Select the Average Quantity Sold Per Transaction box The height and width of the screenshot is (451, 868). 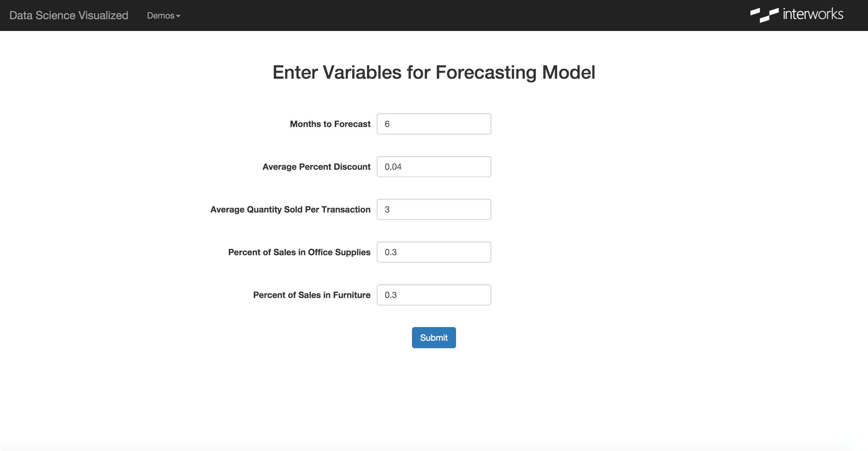(x=434, y=209)
